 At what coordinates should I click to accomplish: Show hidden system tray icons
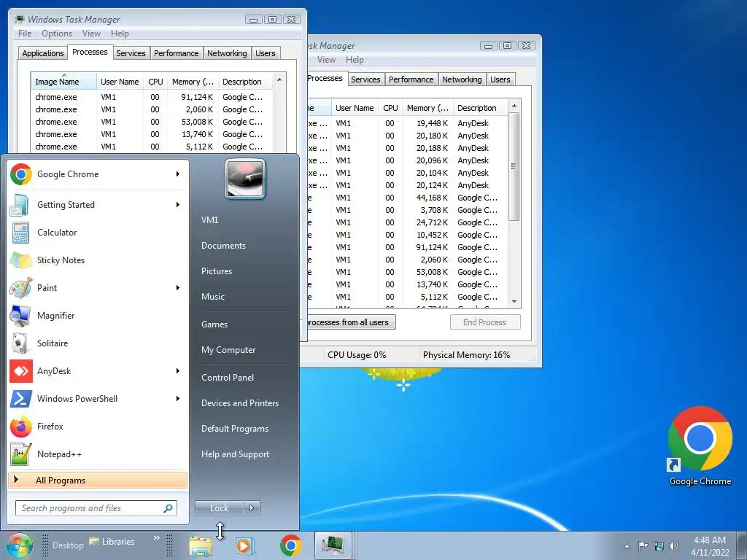point(627,546)
